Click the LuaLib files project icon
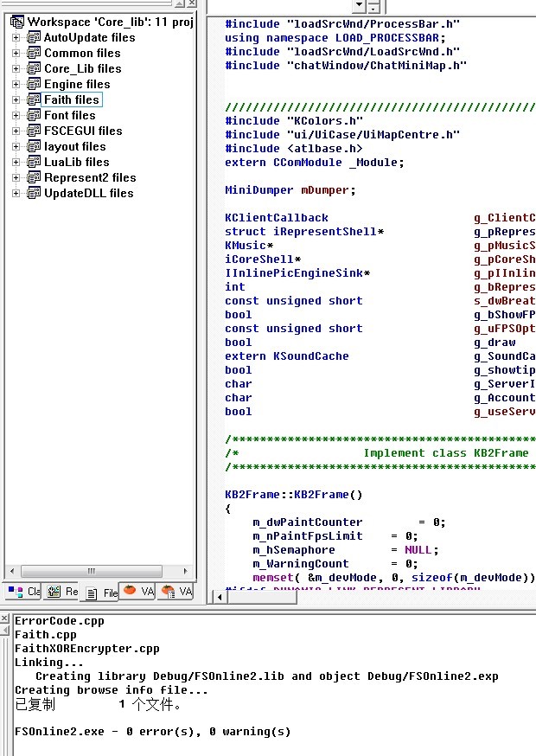Screen dimensions: 536x756 [34, 162]
